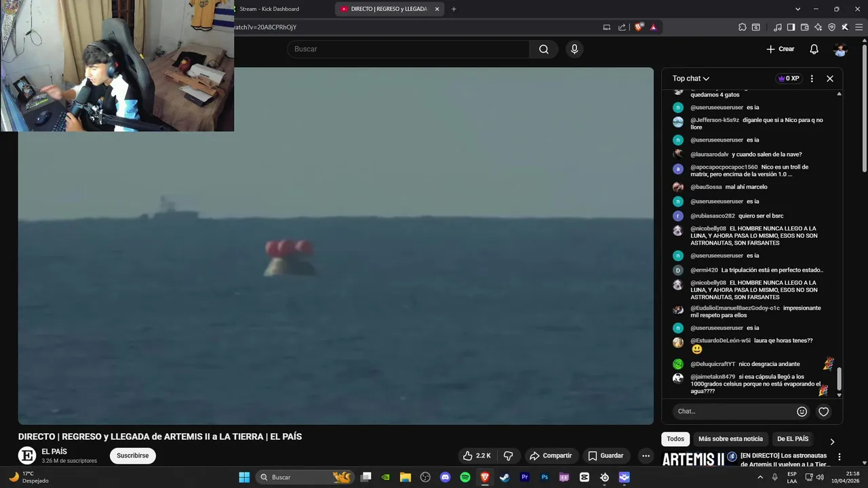Open the browser tab search dropdown
This screenshot has width=868, height=488.
click(x=798, y=9)
